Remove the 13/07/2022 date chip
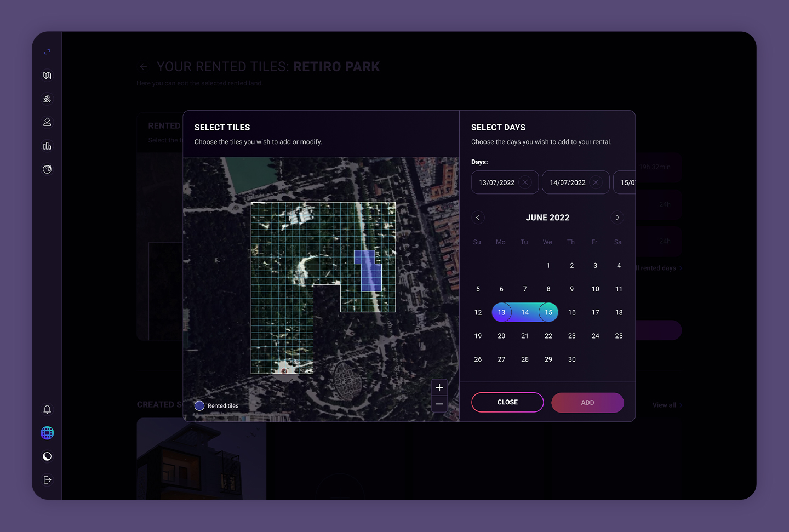This screenshot has height=532, width=789. coord(525,182)
